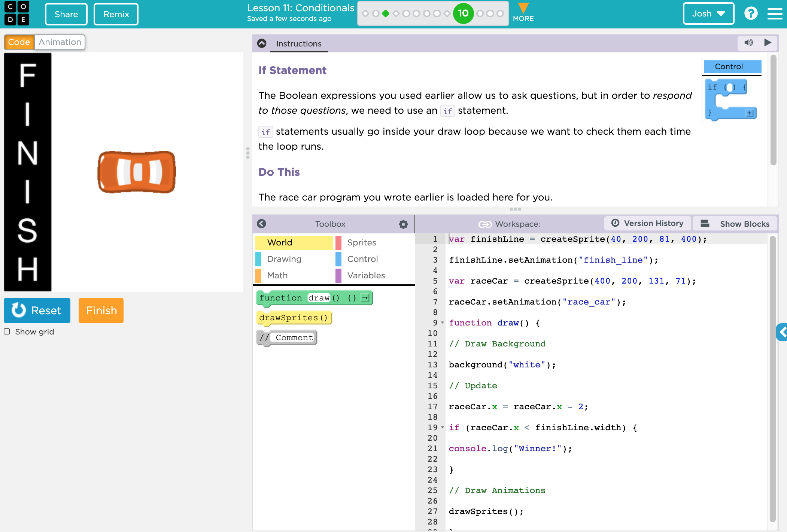Enable the Code view tab

[19, 42]
